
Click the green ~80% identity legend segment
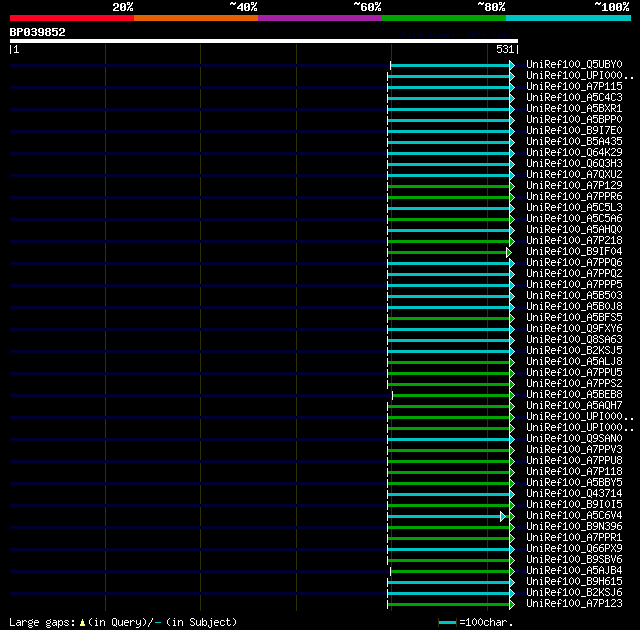(444, 18)
